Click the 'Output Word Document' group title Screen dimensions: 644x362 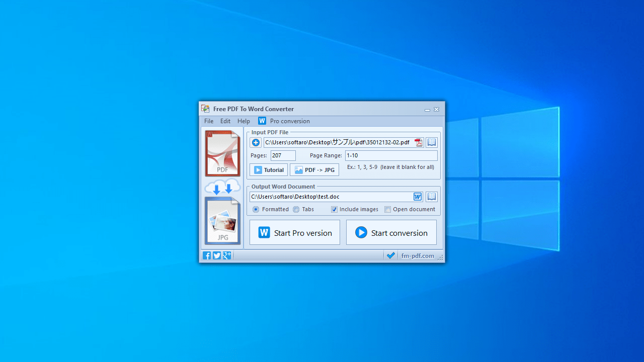tap(283, 187)
